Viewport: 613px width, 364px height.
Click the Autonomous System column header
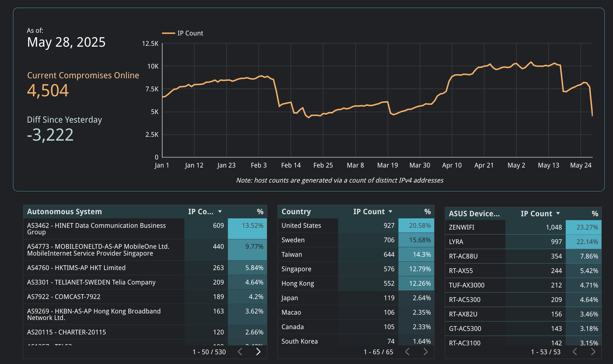tap(64, 211)
